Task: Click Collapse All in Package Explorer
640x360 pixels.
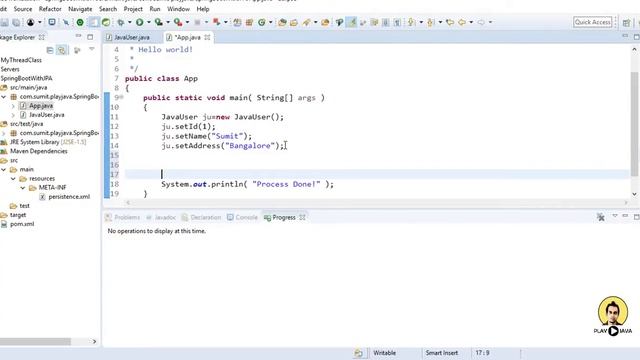Action: click(50, 50)
